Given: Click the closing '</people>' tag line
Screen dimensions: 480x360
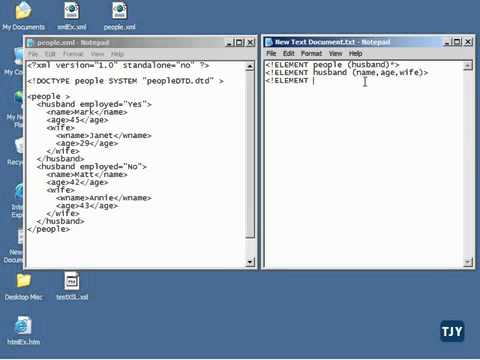Looking at the screenshot, I should pyautogui.click(x=49, y=229).
